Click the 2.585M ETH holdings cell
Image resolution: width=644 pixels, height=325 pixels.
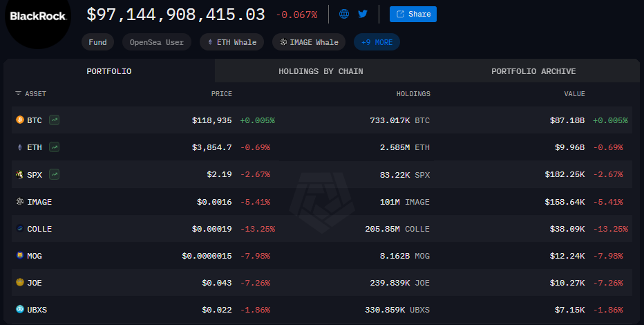[x=404, y=147]
